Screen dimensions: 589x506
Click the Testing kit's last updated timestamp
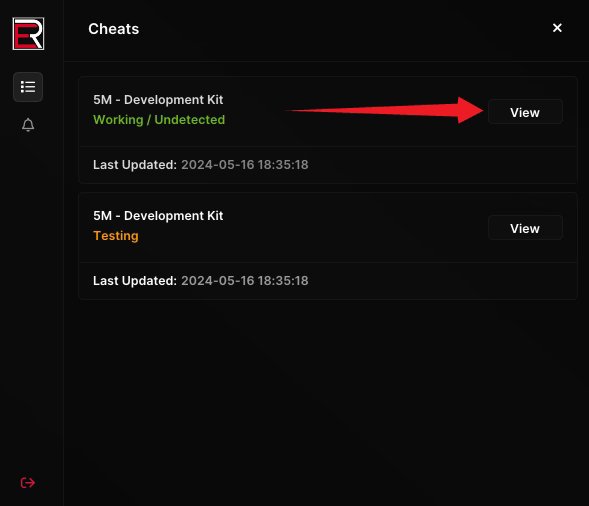point(245,281)
